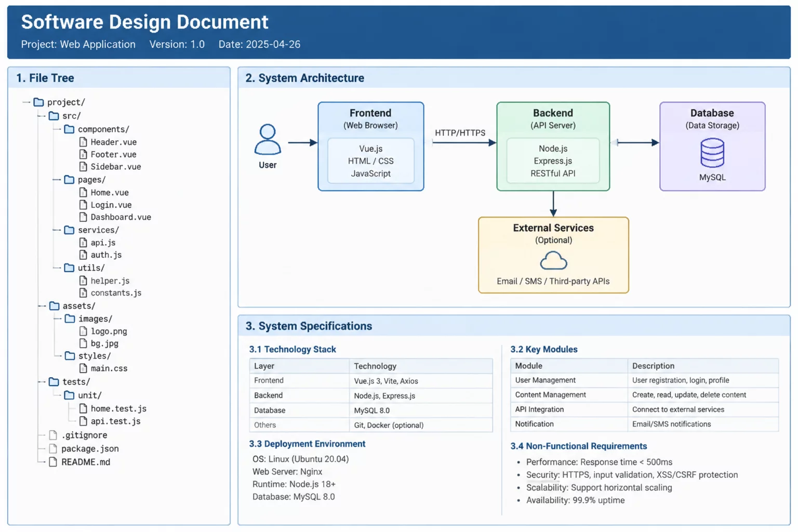Select Dashboard.vue in the tree

point(121,217)
